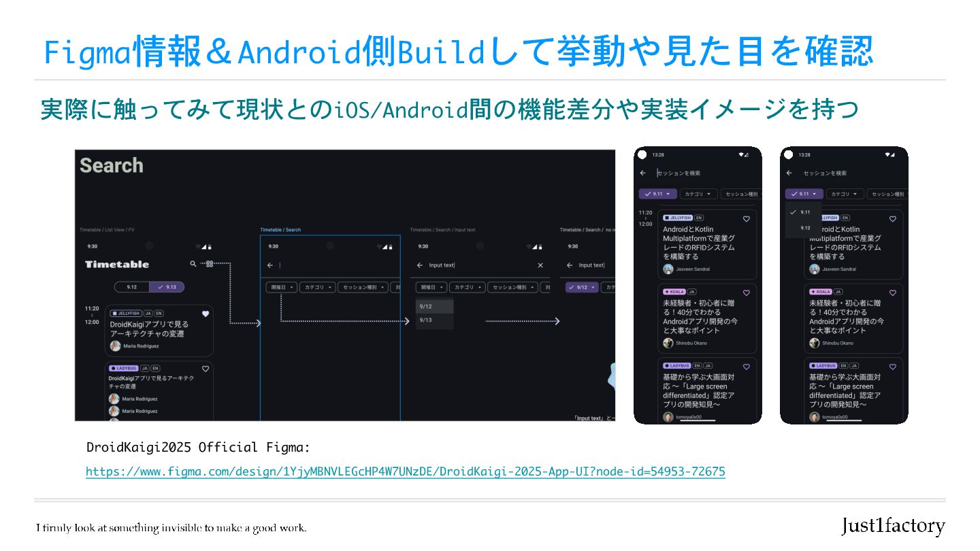Tap filled heart on DroidKaigi JELLYFISH card in Figma
Viewport: 980px width, 551px height.
pyautogui.click(x=206, y=314)
